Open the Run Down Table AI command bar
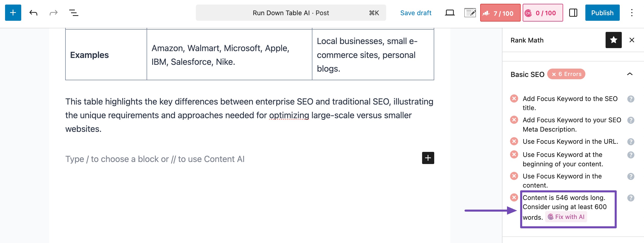Image resolution: width=644 pixels, height=243 pixels. click(x=291, y=13)
